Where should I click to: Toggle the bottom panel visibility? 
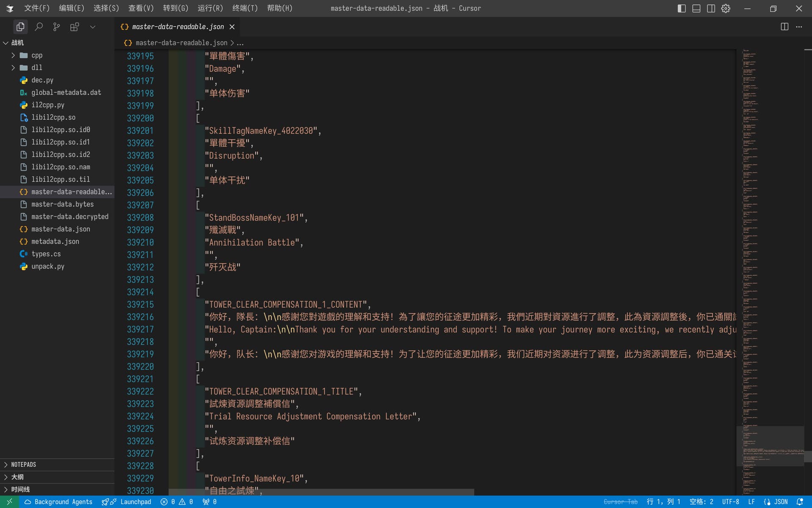tap(697, 8)
